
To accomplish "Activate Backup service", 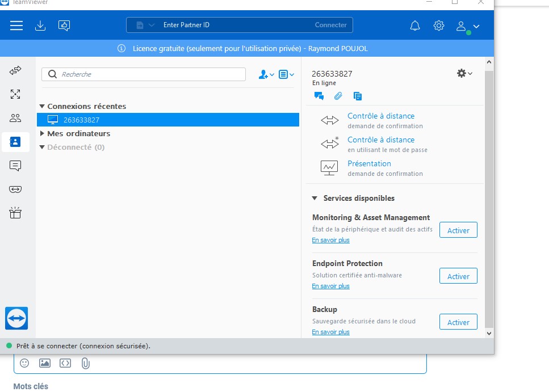I will click(458, 322).
